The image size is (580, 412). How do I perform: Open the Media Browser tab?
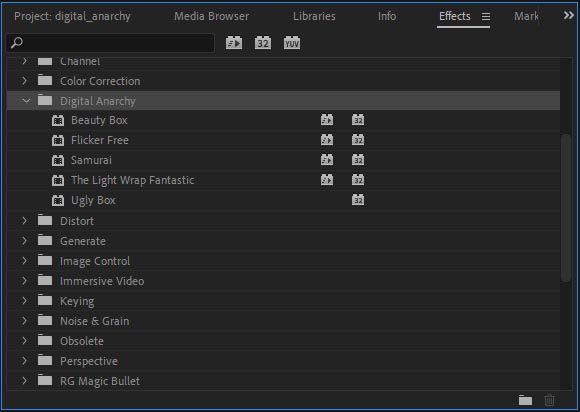pos(212,16)
